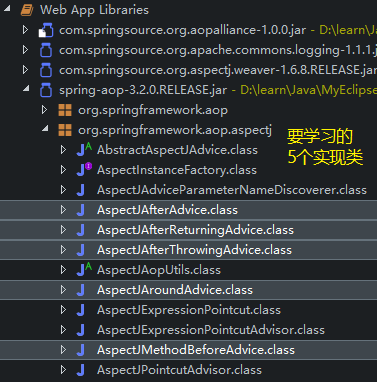Click the AspectJMethodBeforeAdvice class icon

click(x=80, y=350)
